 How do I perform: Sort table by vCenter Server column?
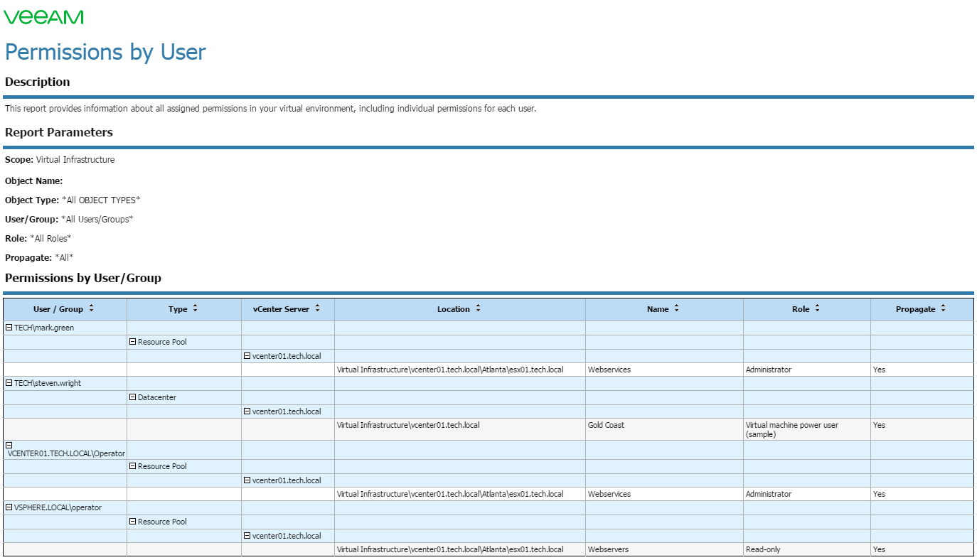coord(318,308)
